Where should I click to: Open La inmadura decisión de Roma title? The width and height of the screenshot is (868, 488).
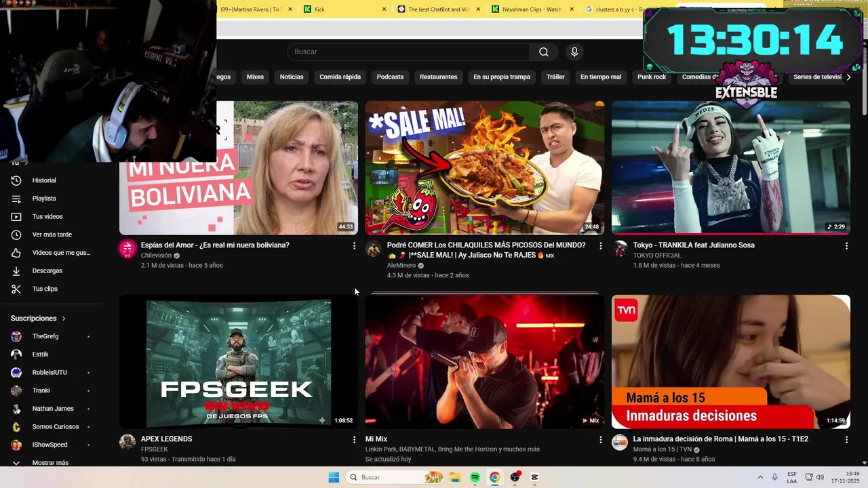point(720,439)
